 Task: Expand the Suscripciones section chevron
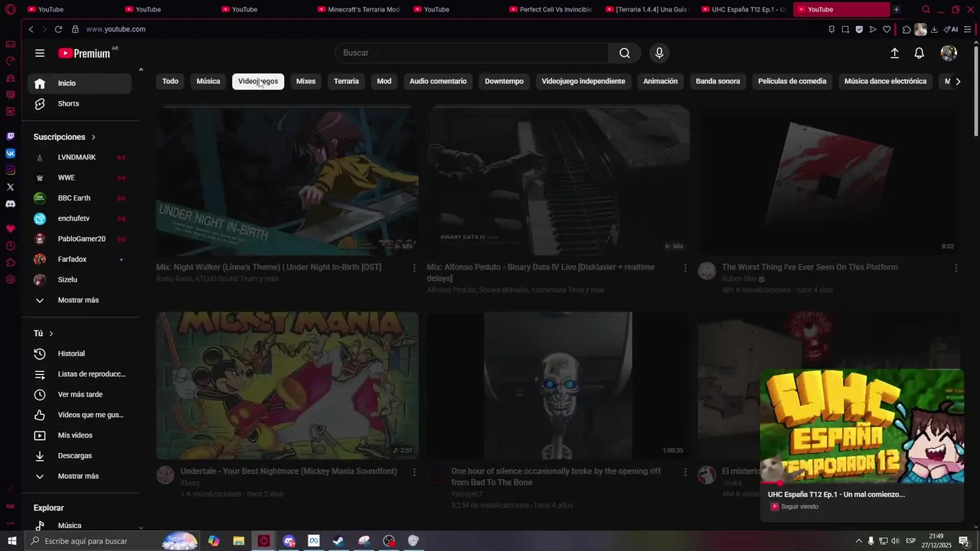click(93, 137)
